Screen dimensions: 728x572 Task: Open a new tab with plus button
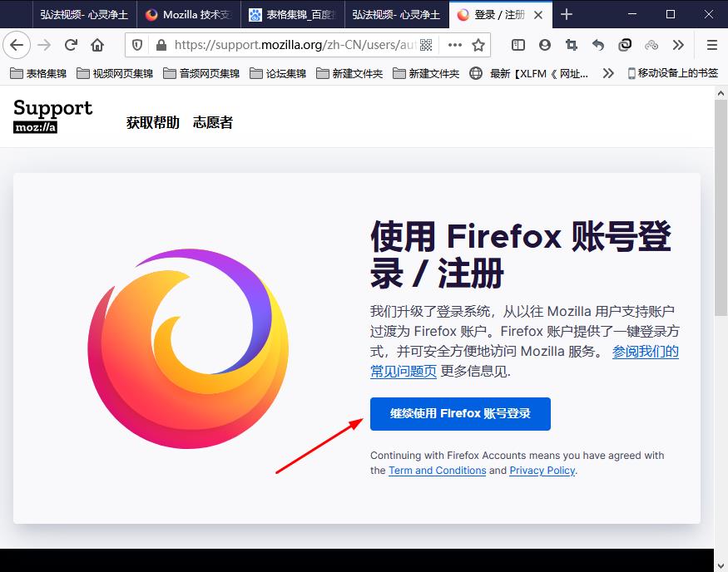tap(566, 15)
